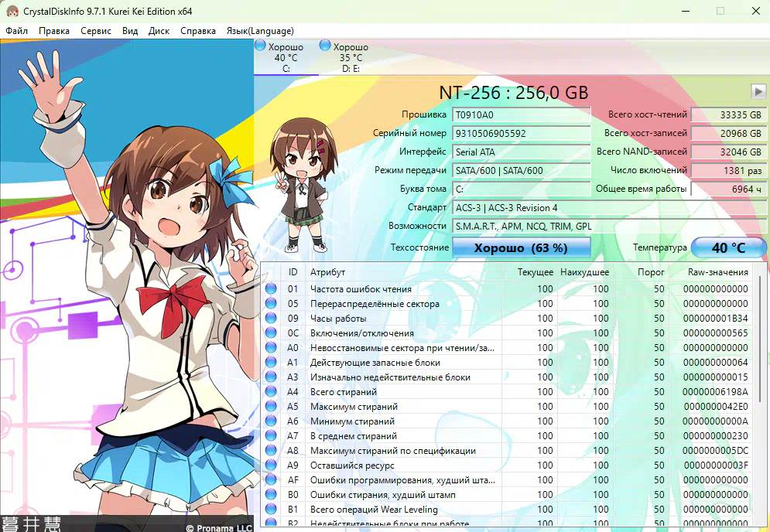Click the status icon for attribute A1

coord(271,362)
